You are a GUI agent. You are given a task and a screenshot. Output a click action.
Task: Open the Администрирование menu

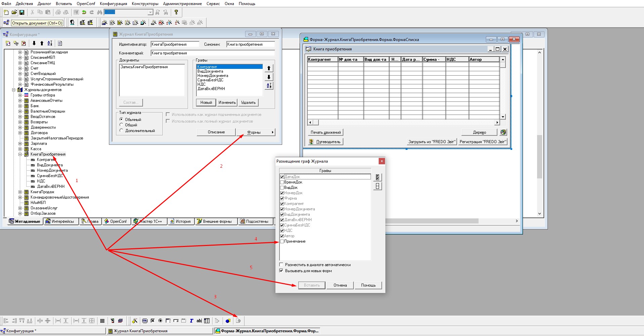pos(182,4)
